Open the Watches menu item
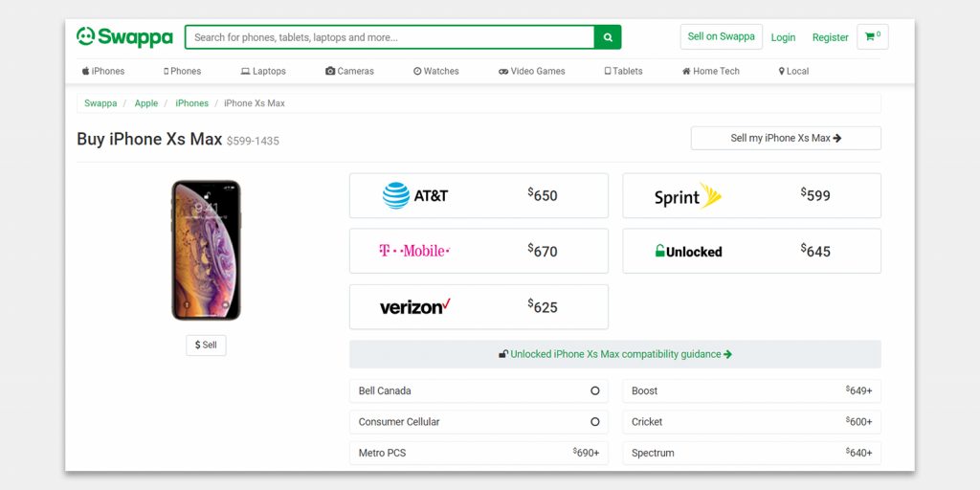 pyautogui.click(x=436, y=71)
